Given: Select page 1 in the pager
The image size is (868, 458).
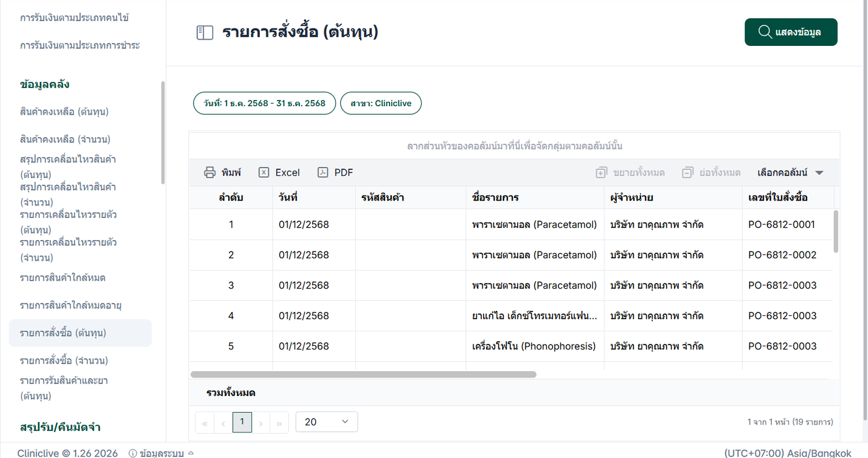Looking at the screenshot, I should 242,422.
